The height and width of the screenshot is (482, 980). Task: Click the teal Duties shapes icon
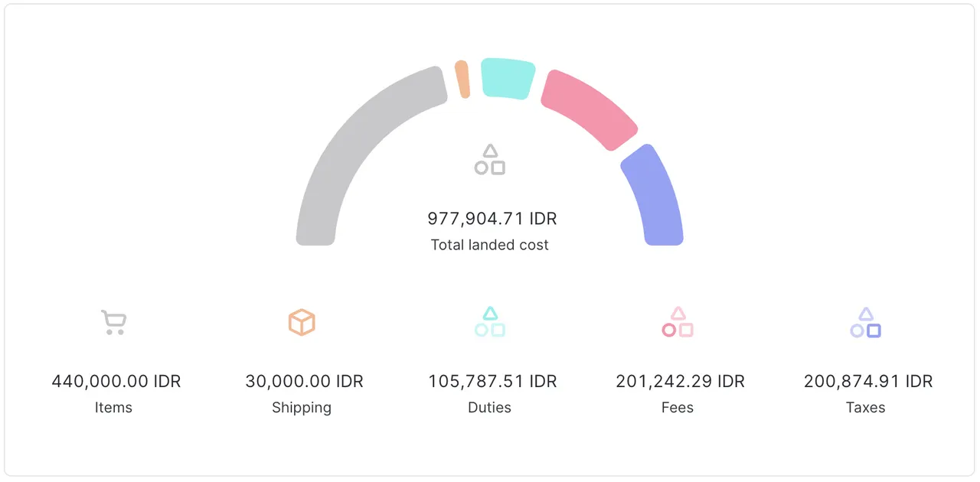[x=490, y=322]
